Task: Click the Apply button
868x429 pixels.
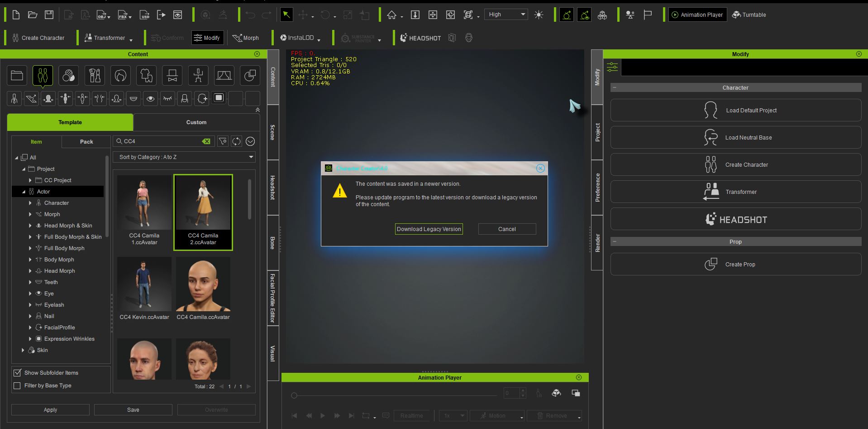Action: point(50,410)
